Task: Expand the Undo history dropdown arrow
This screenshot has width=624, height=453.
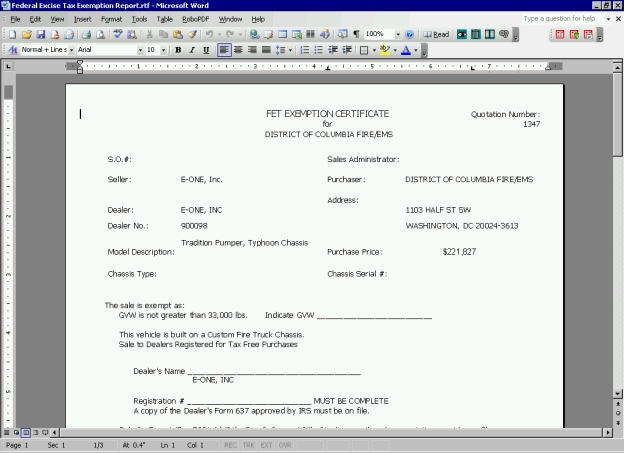Action: tap(219, 35)
